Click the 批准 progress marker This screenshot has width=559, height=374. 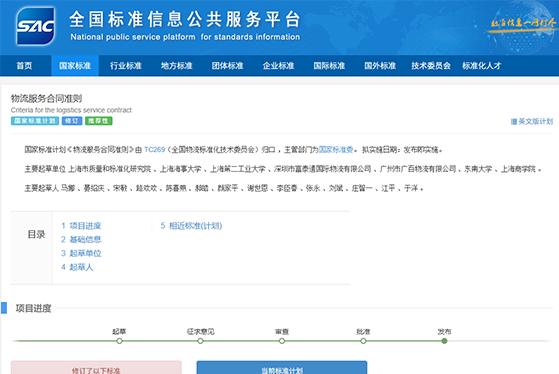[363, 341]
